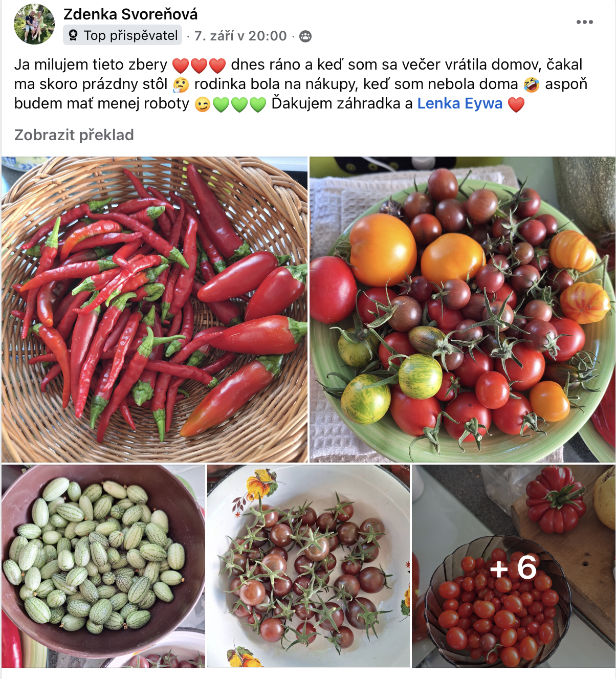
Task: Click the winking face emoji after 'roboty'
Action: (203, 104)
